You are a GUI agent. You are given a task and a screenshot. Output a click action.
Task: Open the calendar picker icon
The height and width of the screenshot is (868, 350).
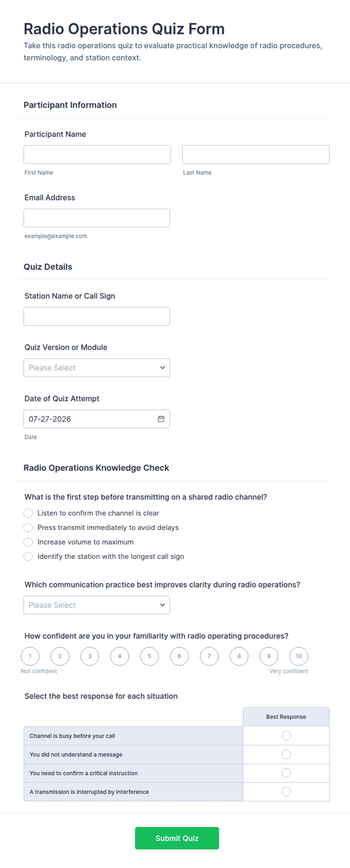(161, 419)
